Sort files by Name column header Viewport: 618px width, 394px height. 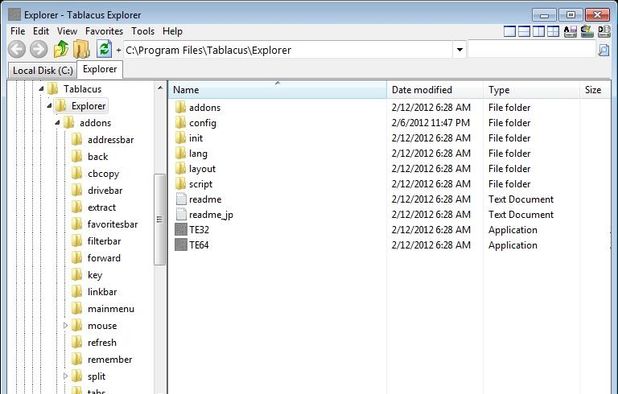[x=278, y=90]
